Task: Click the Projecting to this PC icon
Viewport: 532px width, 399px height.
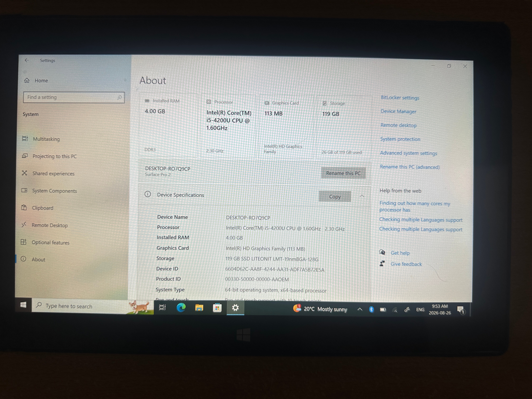Action: (25, 156)
